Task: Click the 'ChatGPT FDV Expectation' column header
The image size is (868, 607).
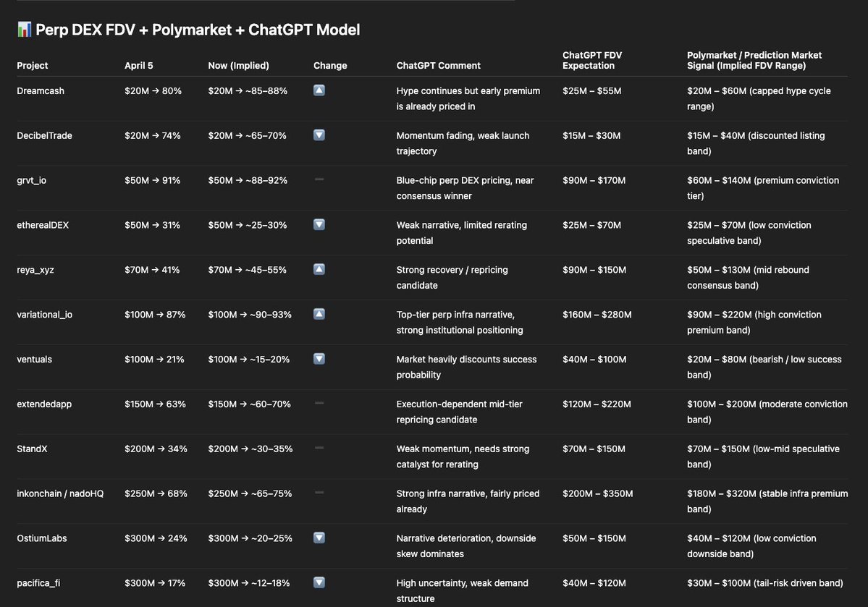Action: point(592,60)
